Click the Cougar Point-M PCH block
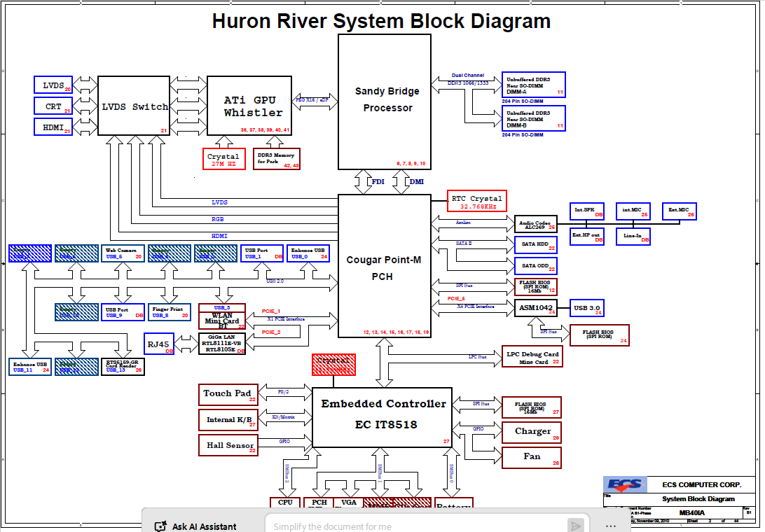Screen dimensions: 765x532 (x=385, y=266)
